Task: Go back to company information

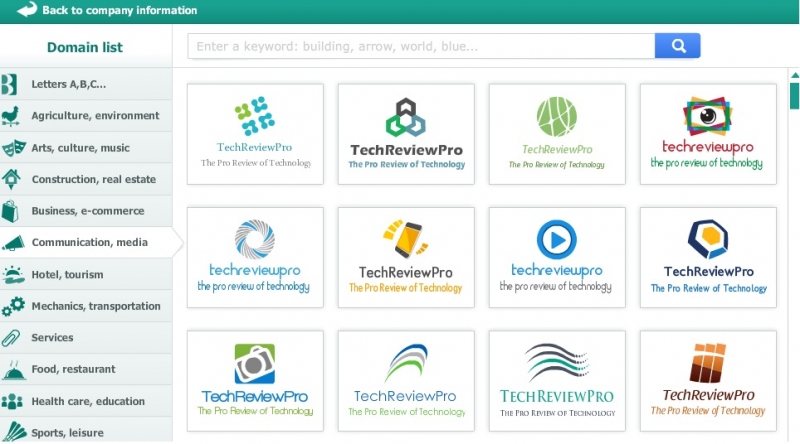Action: pyautogui.click(x=119, y=10)
